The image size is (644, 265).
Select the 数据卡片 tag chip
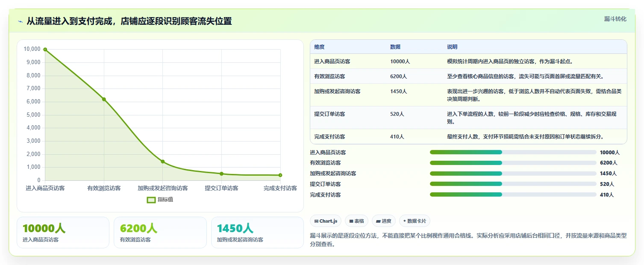click(415, 221)
